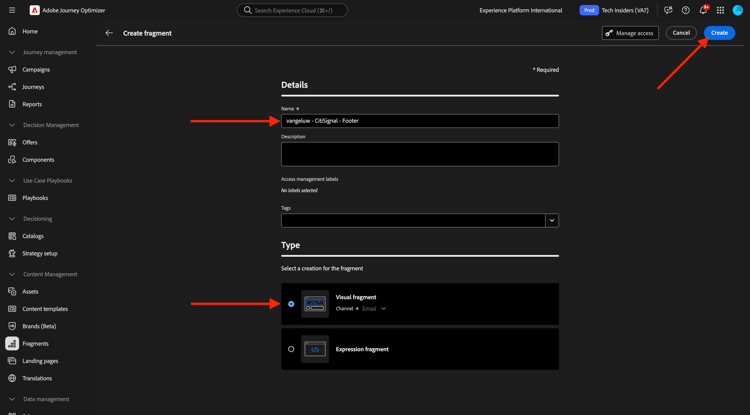
Task: Open the help question mark icon
Action: tap(685, 10)
